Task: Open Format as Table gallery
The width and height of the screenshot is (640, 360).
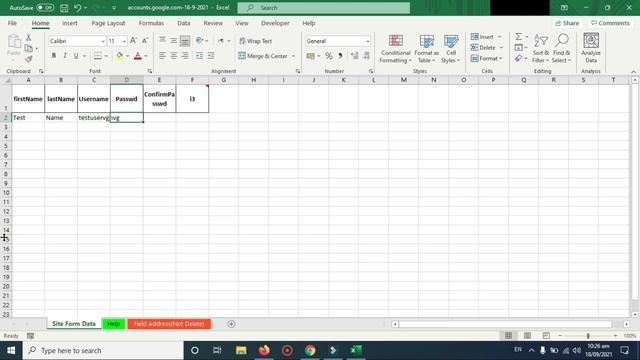Action: 427,49
